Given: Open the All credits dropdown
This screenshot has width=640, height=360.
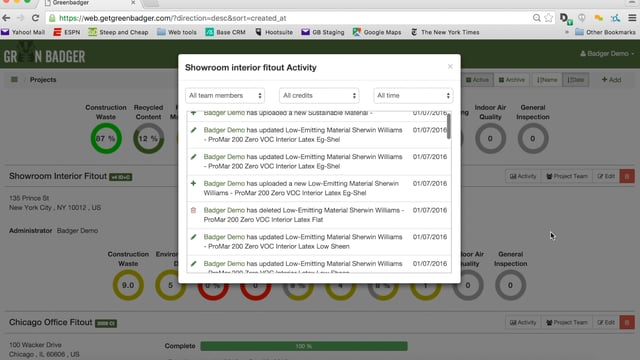Looking at the screenshot, I should pos(319,96).
